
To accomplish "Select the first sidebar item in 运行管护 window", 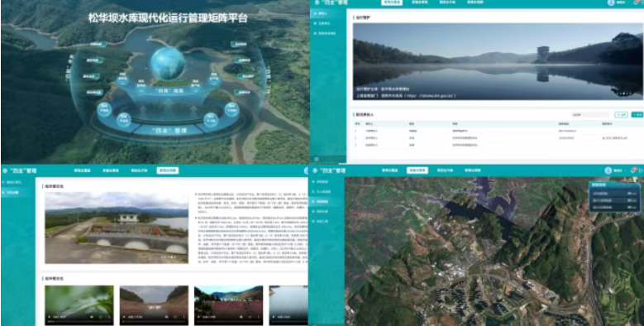I will [328, 13].
